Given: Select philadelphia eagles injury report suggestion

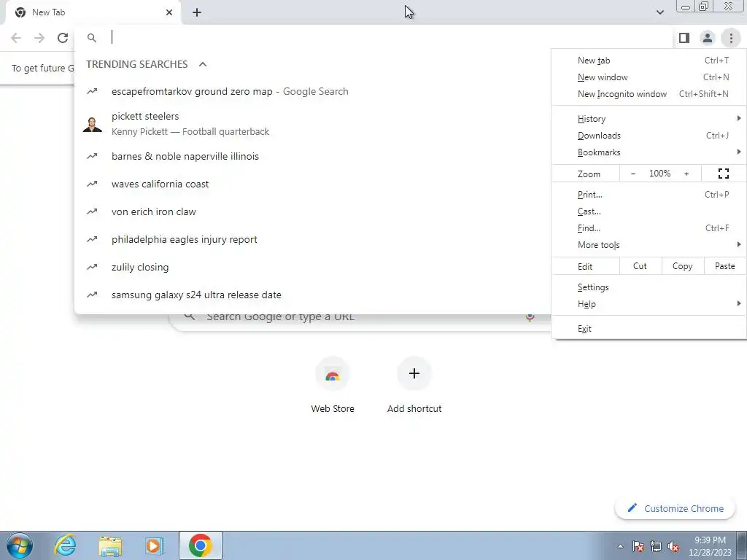Looking at the screenshot, I should (312, 239).
